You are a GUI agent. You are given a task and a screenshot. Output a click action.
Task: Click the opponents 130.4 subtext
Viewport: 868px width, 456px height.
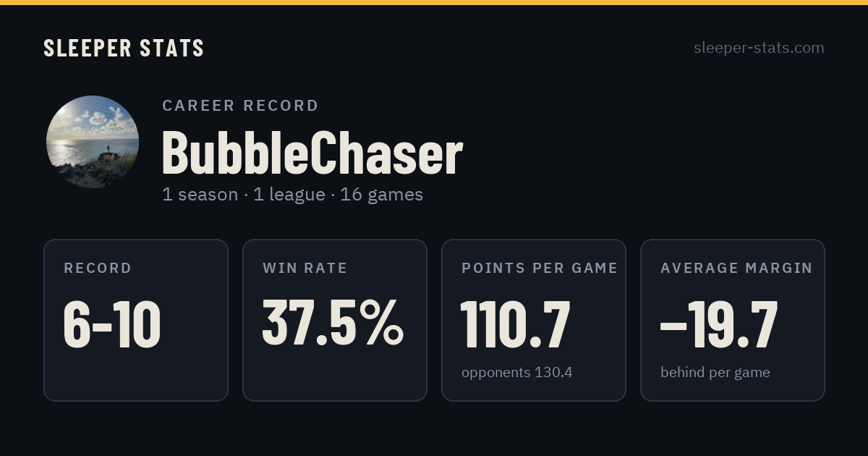[x=516, y=373]
